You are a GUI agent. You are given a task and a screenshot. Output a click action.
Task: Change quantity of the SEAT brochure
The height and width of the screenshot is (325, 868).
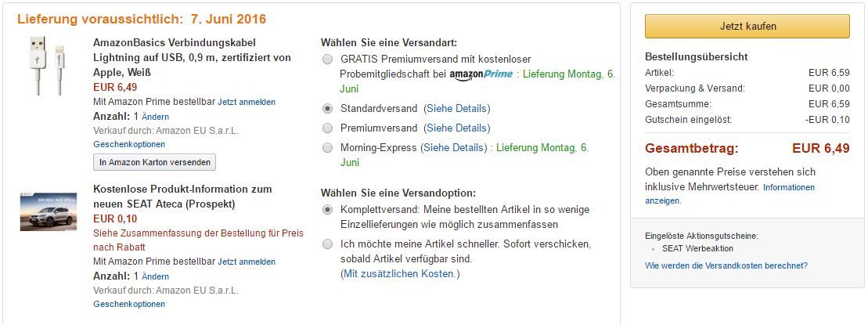[155, 276]
